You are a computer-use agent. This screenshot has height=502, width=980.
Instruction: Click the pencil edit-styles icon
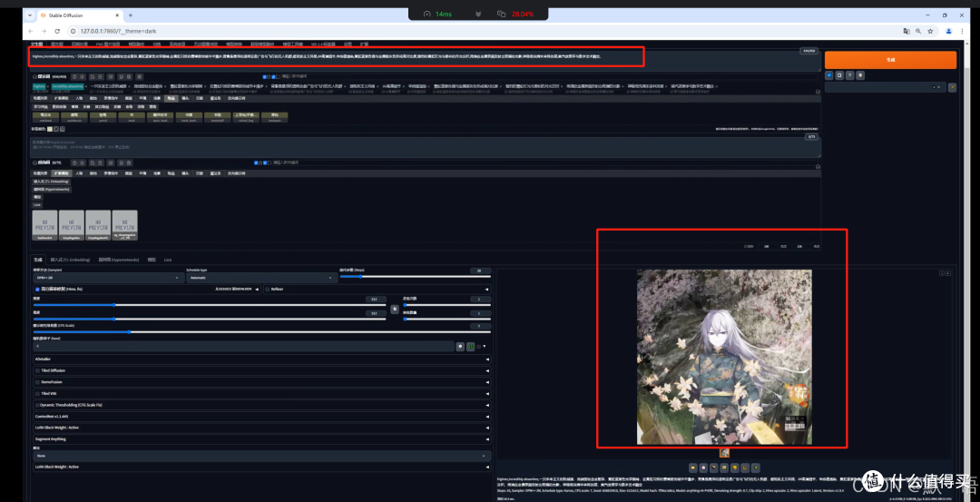953,87
